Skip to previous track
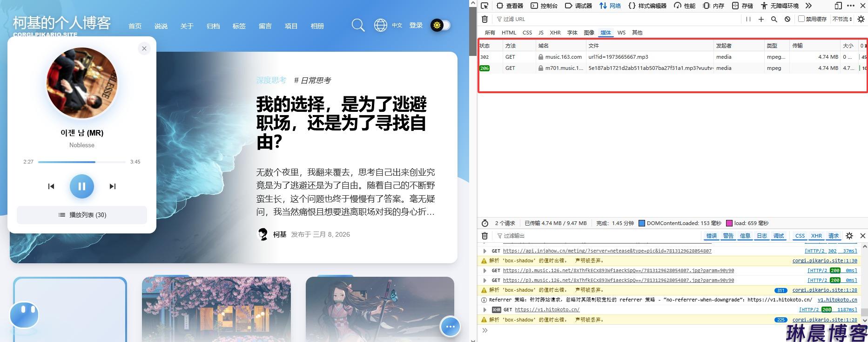 point(51,186)
